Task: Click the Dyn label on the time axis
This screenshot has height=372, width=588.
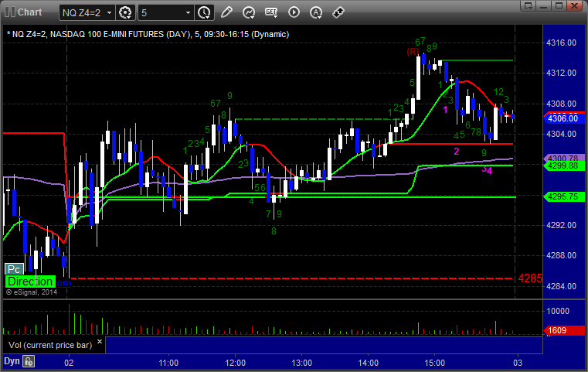Action: [x=12, y=361]
